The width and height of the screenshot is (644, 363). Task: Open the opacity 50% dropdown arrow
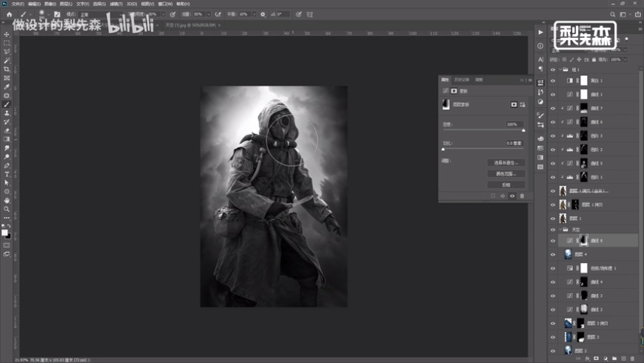pyautogui.click(x=163, y=14)
